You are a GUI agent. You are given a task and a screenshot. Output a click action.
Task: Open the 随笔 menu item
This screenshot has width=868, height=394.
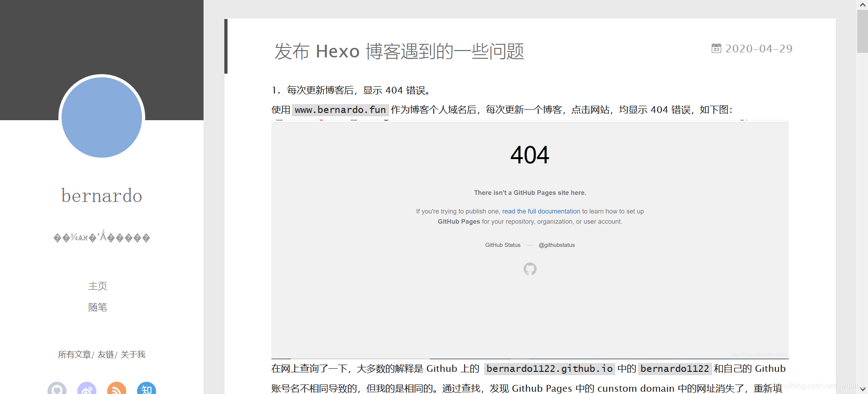(98, 307)
